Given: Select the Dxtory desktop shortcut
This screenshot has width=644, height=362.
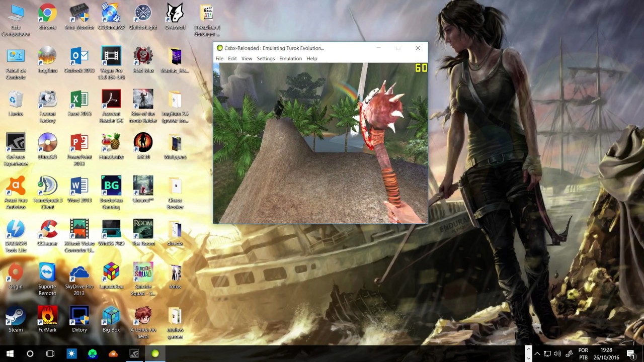Looking at the screenshot, I should click(x=79, y=320).
